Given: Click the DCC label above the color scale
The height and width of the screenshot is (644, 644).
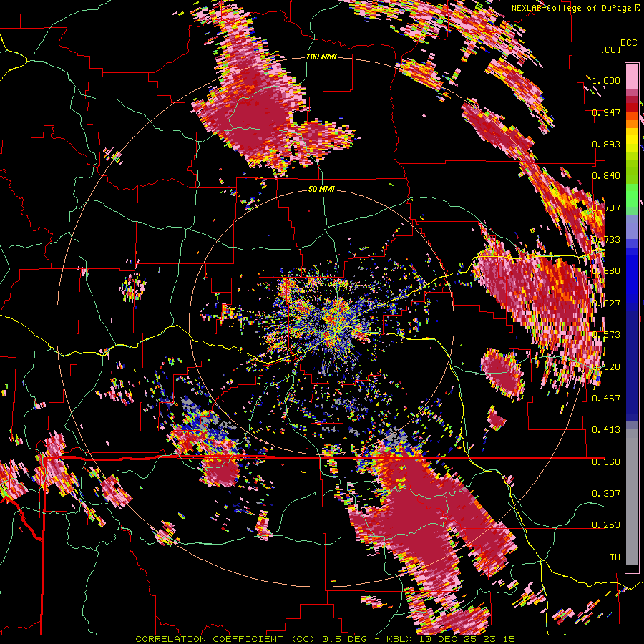Looking at the screenshot, I should click(628, 42).
